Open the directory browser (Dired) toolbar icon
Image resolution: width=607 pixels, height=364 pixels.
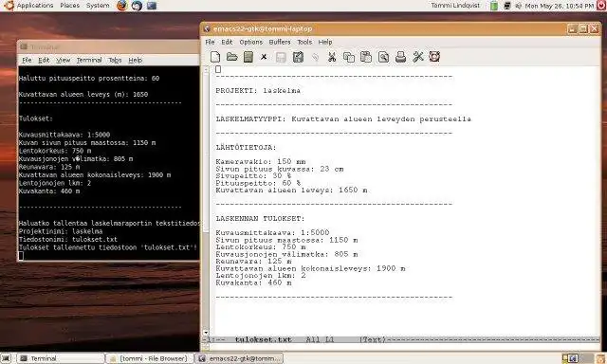pos(248,57)
